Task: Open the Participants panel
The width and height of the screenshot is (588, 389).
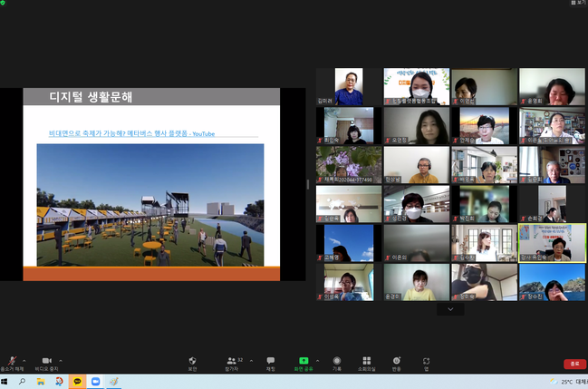Action: tap(231, 361)
